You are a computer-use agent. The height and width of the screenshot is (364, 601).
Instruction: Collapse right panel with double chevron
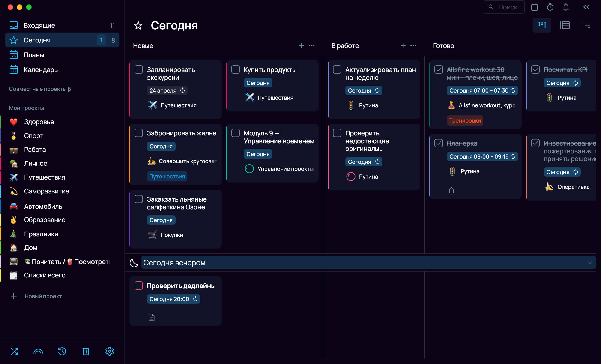586,7
